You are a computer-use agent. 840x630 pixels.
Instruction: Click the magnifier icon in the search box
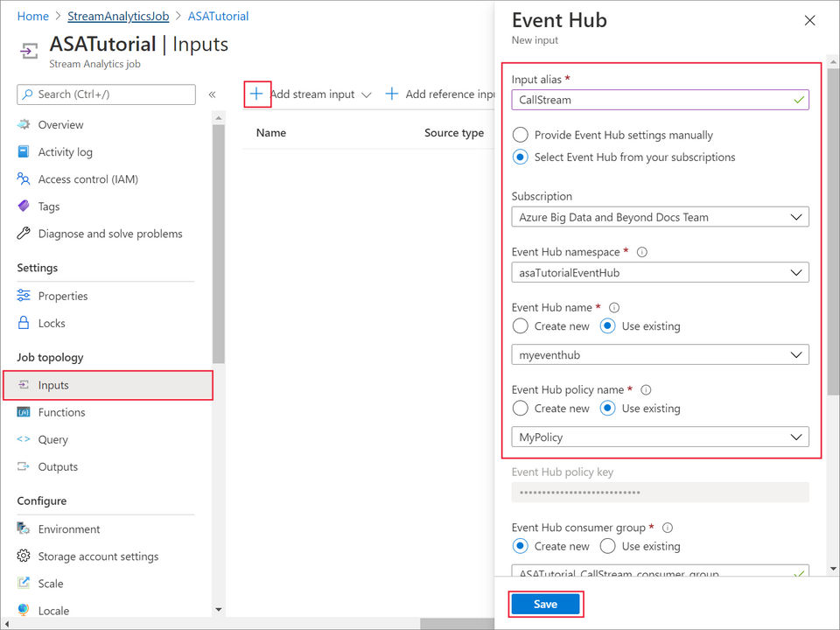tap(27, 94)
